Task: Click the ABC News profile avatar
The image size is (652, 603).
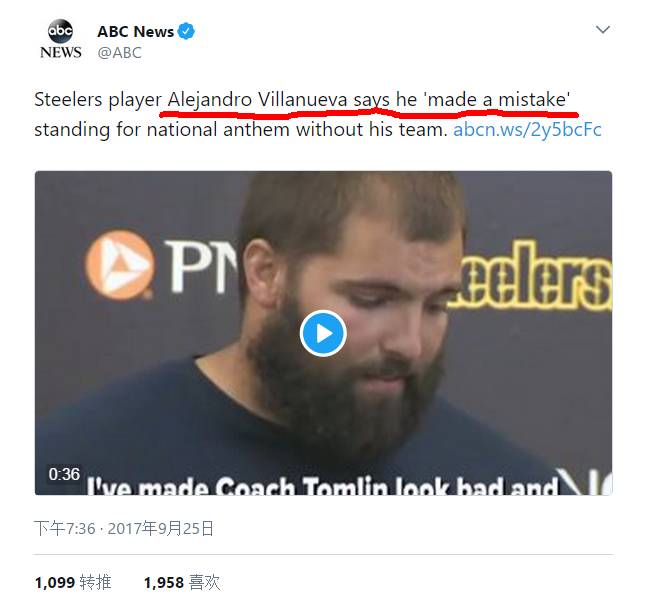Action: tap(60, 40)
